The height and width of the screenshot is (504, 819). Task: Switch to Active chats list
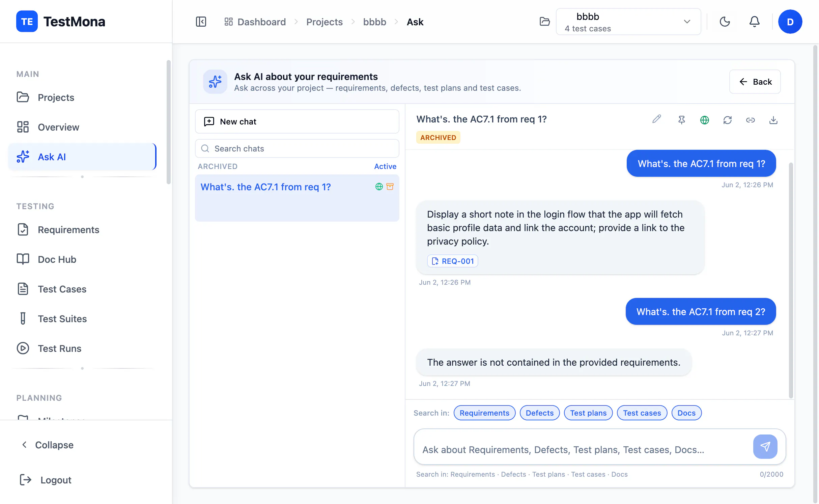(385, 166)
